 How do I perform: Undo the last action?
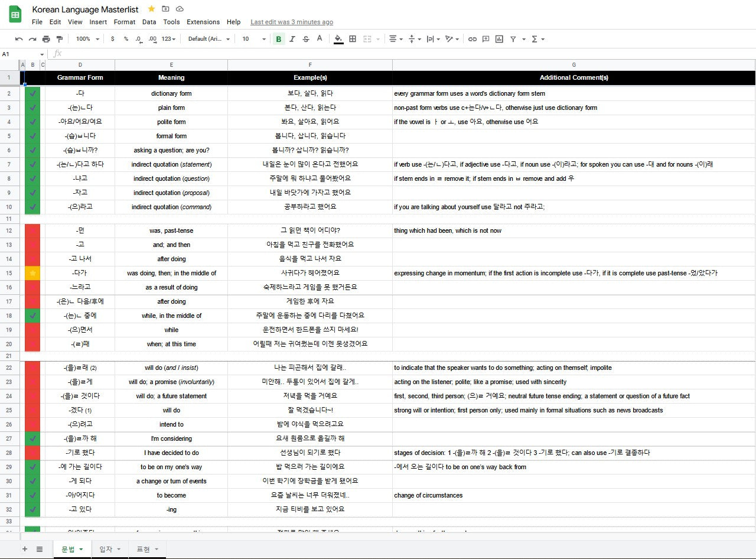pos(18,38)
